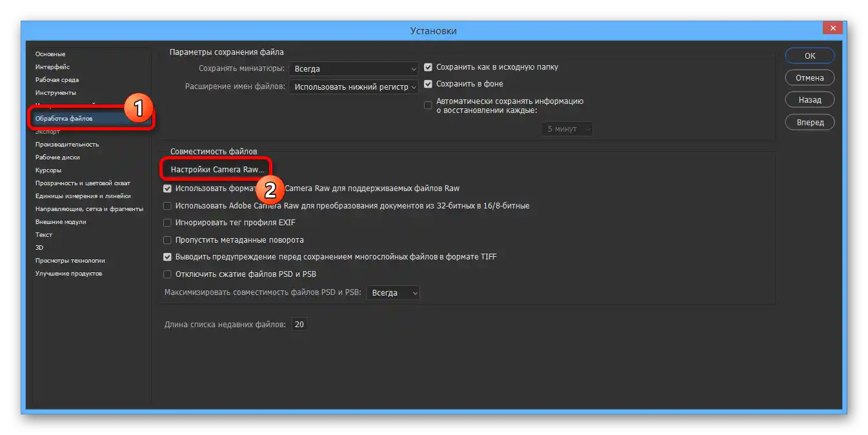Click the Назад button

click(x=809, y=100)
